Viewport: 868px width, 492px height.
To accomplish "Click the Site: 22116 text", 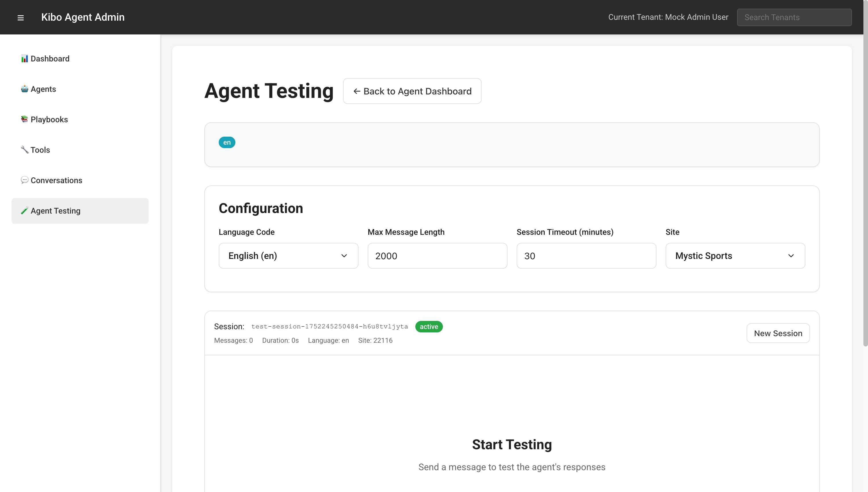I will (375, 340).
